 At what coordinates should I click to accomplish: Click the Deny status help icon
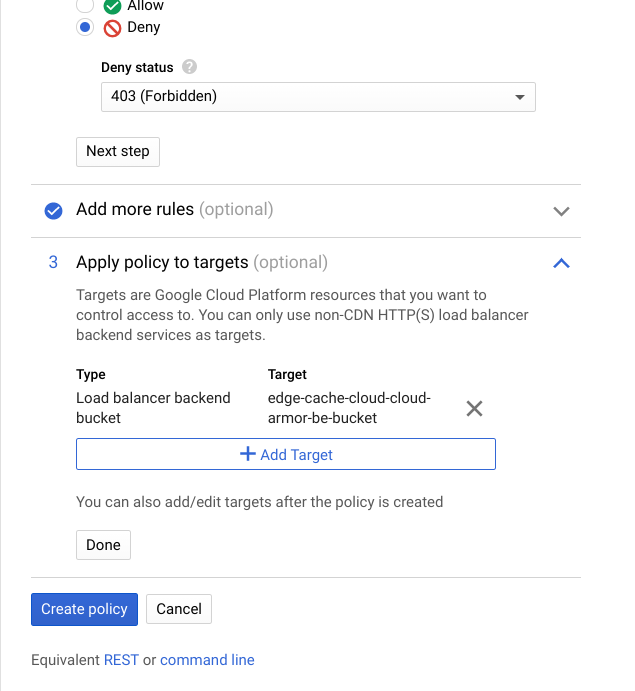pyautogui.click(x=189, y=67)
